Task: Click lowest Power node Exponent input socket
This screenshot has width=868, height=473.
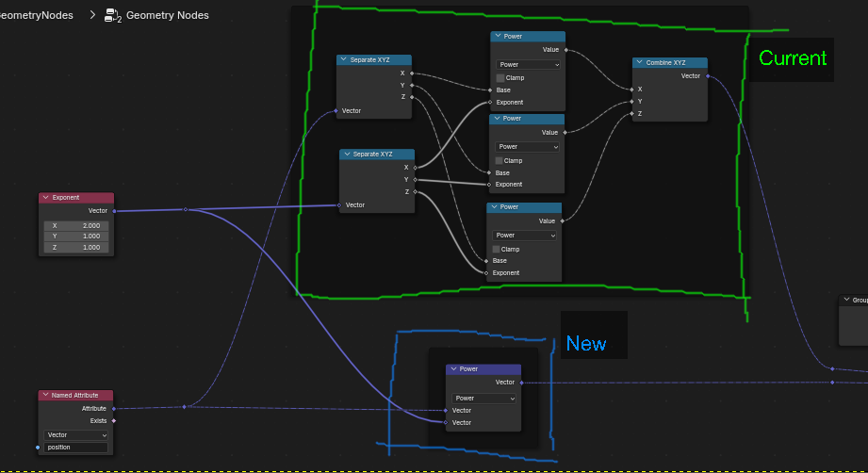Action: pyautogui.click(x=486, y=272)
